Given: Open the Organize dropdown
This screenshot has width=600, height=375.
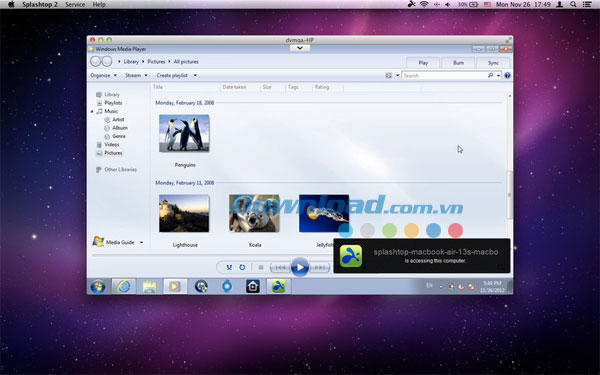Looking at the screenshot, I should (x=103, y=75).
